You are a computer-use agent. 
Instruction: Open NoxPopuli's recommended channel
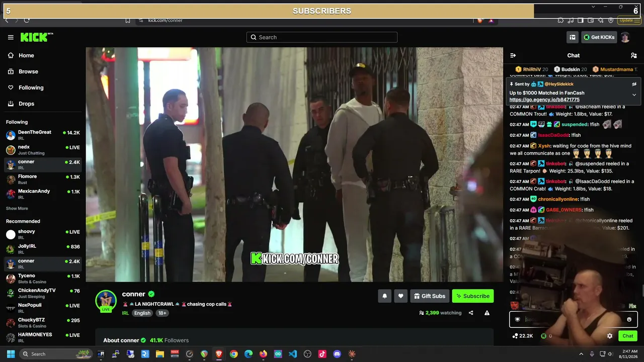click(43, 308)
